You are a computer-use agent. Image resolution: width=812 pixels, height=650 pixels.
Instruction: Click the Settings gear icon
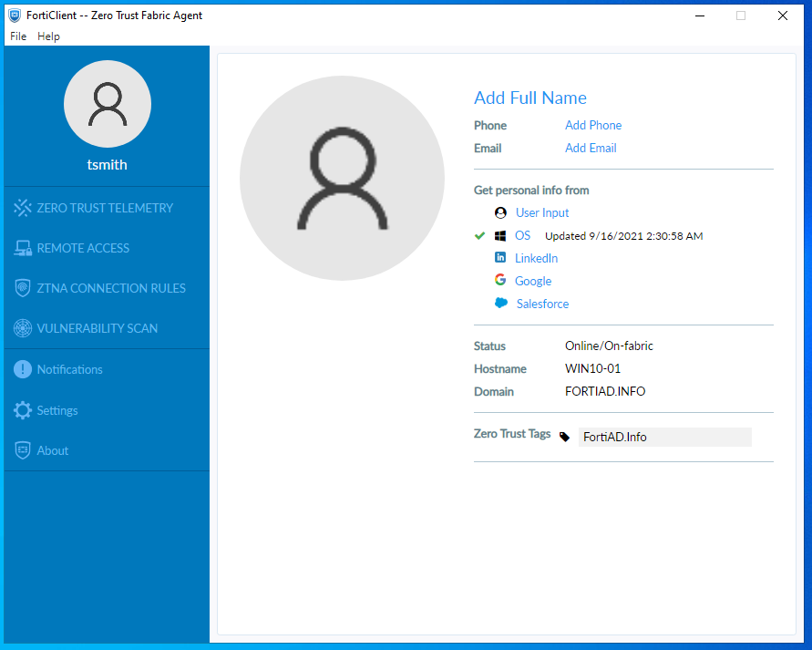(23, 410)
